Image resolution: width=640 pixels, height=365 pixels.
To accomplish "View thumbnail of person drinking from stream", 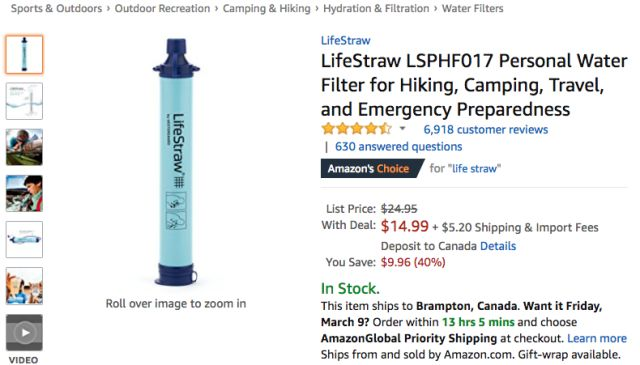I will click(24, 147).
